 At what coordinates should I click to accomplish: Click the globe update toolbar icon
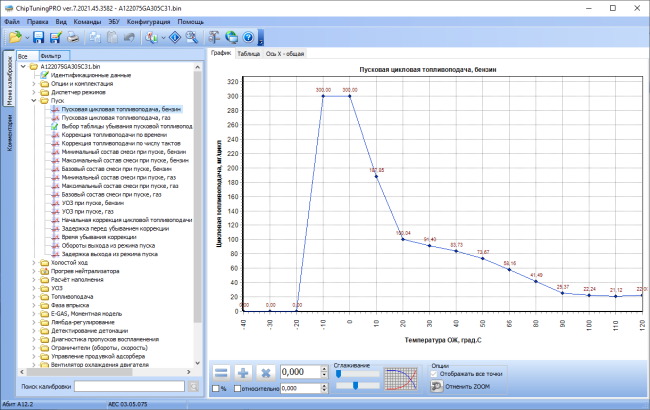(x=231, y=37)
